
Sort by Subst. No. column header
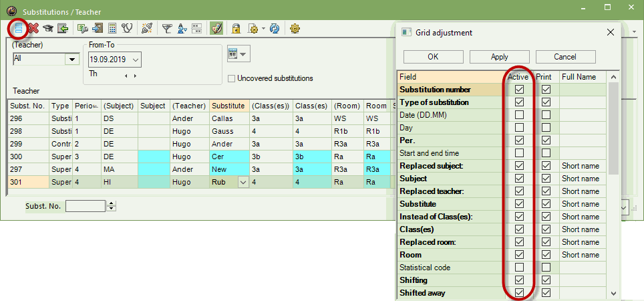[x=28, y=106]
